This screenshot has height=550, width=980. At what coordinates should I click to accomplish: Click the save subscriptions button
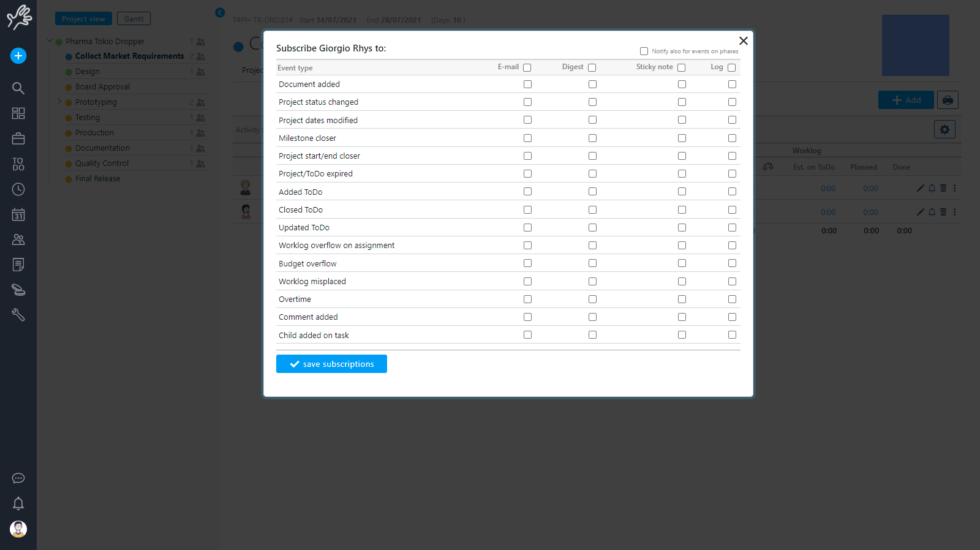pyautogui.click(x=331, y=364)
